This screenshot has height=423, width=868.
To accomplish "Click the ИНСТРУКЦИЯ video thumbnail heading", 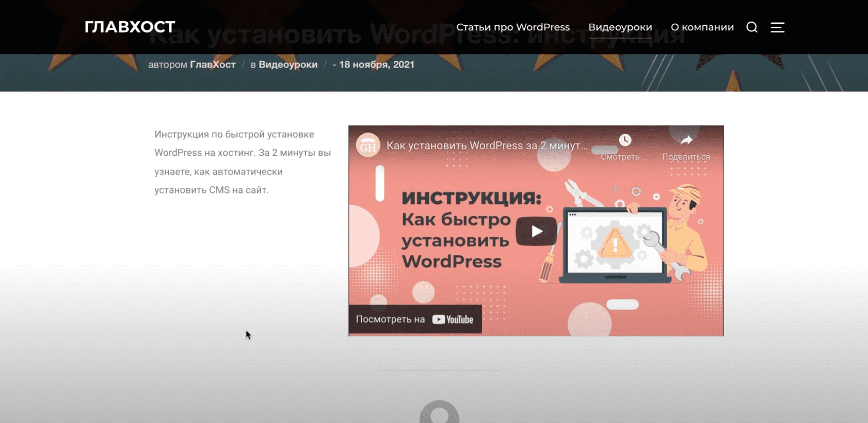I will (472, 198).
